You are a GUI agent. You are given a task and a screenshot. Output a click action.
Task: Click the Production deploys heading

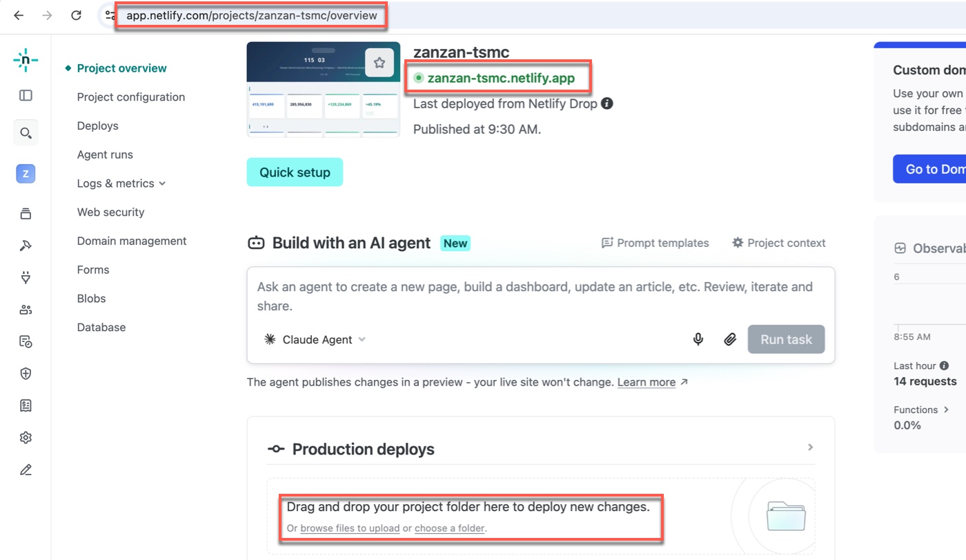coord(363,449)
